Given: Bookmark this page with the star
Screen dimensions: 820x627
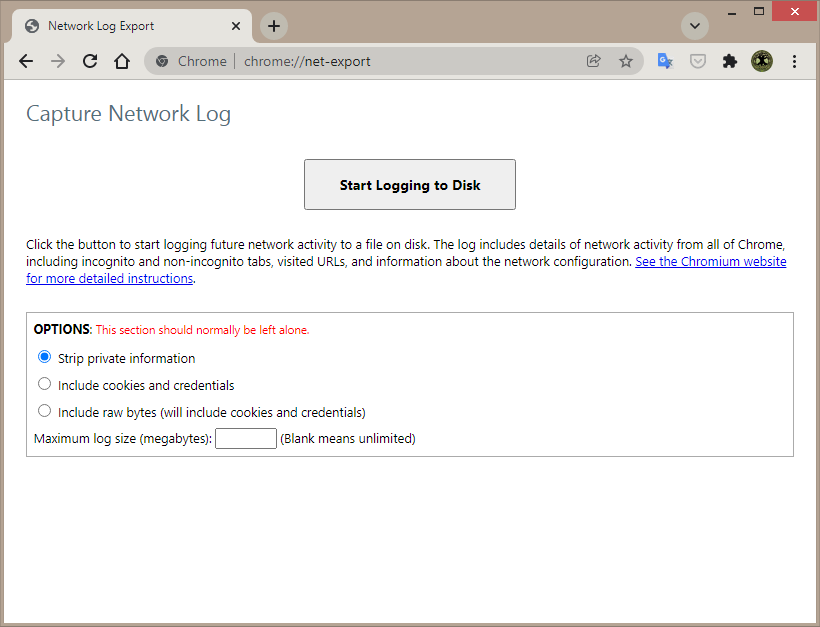Looking at the screenshot, I should coord(625,61).
